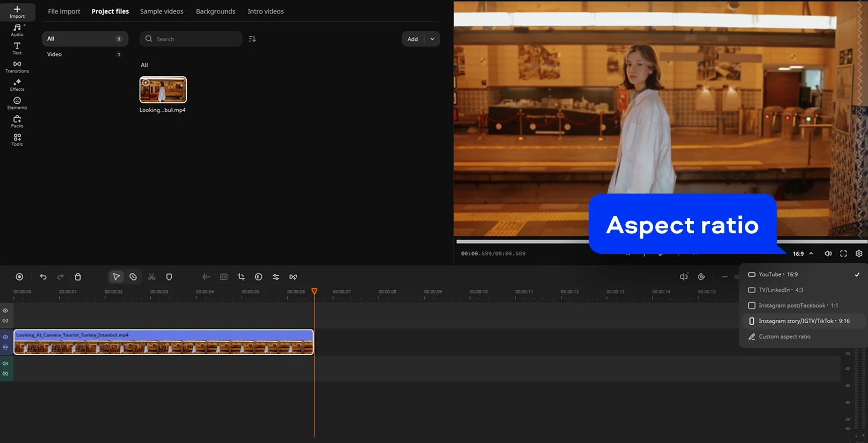Click the undo arrow

[44, 277]
